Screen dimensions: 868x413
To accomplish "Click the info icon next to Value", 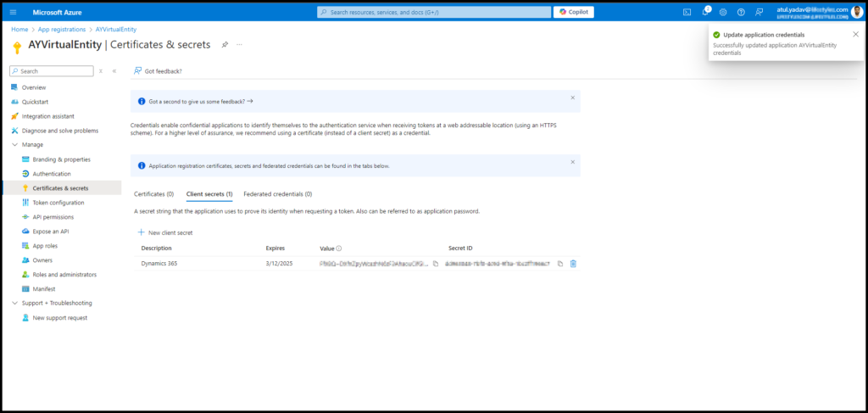I will click(339, 248).
